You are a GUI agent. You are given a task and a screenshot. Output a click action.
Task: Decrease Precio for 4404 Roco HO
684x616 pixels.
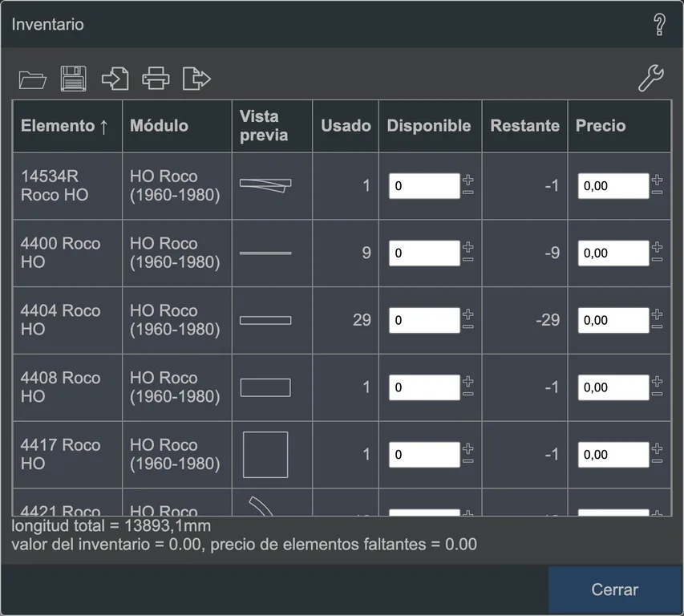658,326
